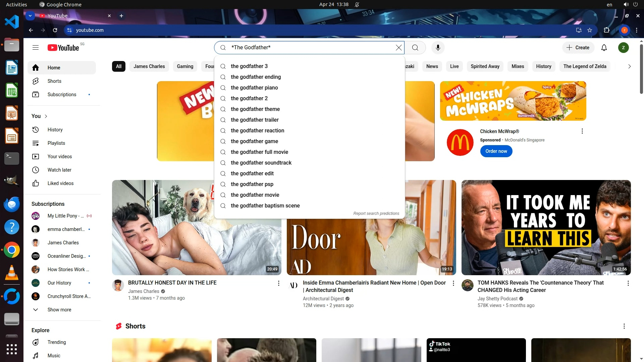Open Chrome tab search dropdown
Viewport: 644px width, 362px height.
30,16
